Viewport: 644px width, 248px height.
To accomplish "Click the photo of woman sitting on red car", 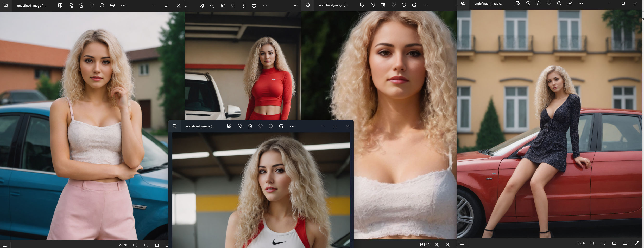I will pyautogui.click(x=549, y=124).
